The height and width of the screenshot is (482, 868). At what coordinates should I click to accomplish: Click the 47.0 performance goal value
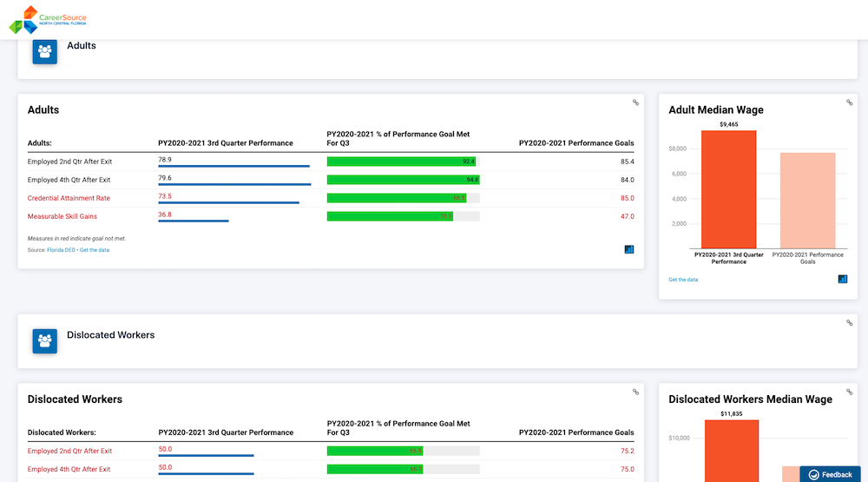tap(628, 216)
